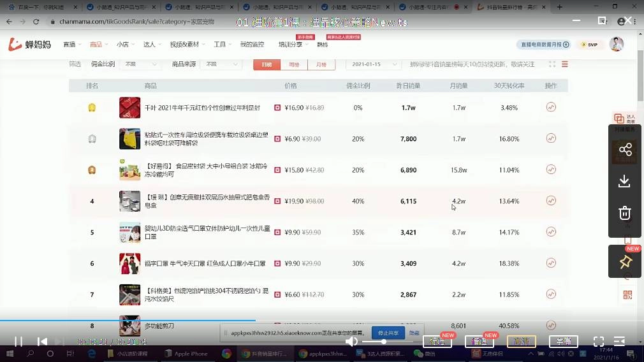Image resolution: width=644 pixels, height=362 pixels.
Task: Toggle subtitles with 字幕 button
Action: [564, 341]
